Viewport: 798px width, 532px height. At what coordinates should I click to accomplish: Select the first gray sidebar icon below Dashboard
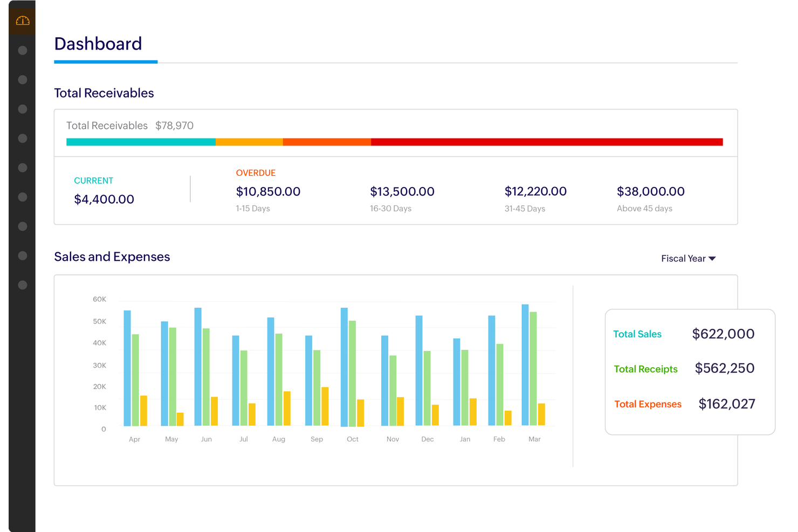click(22, 50)
